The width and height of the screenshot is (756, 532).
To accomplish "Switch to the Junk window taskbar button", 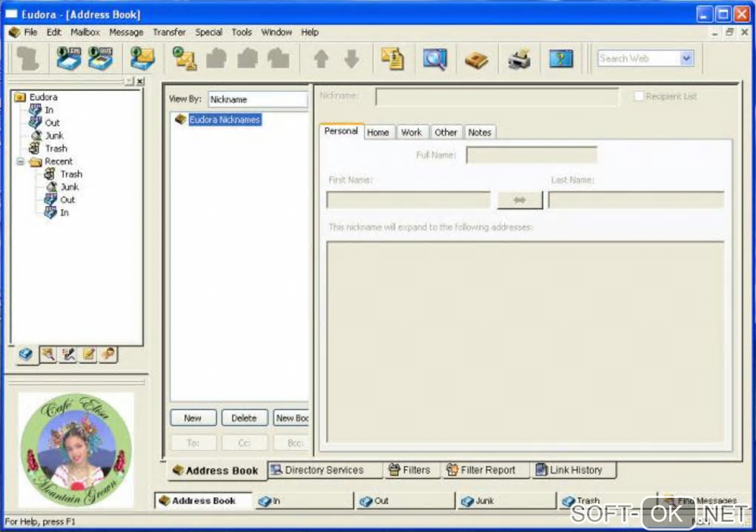I will click(x=507, y=501).
